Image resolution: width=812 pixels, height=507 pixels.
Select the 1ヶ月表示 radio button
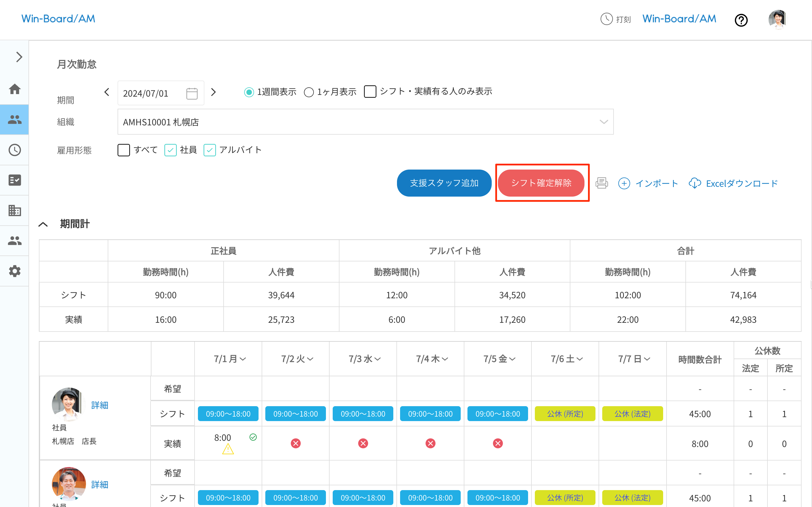point(309,92)
